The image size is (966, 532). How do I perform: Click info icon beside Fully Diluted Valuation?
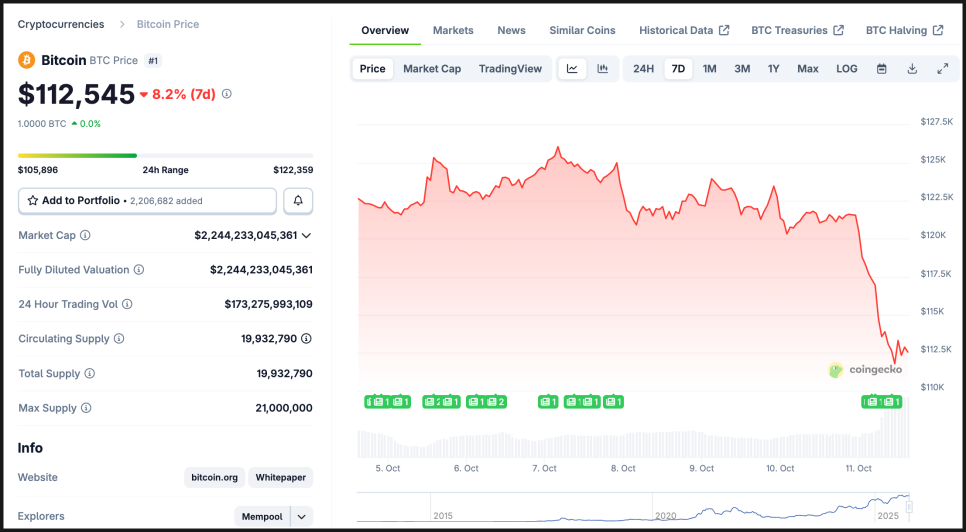[x=139, y=270]
